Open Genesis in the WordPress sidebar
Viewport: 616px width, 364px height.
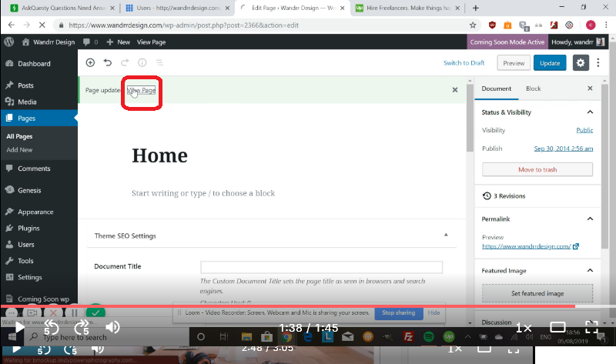tap(29, 190)
